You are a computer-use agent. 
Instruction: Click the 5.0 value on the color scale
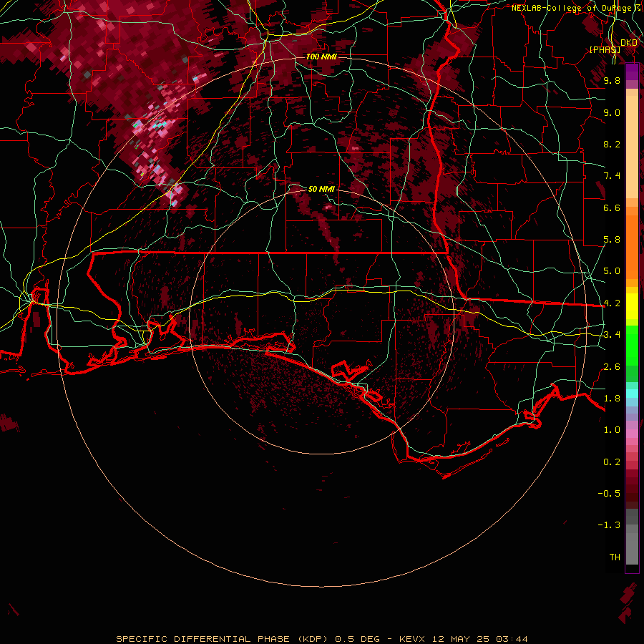tap(612, 271)
